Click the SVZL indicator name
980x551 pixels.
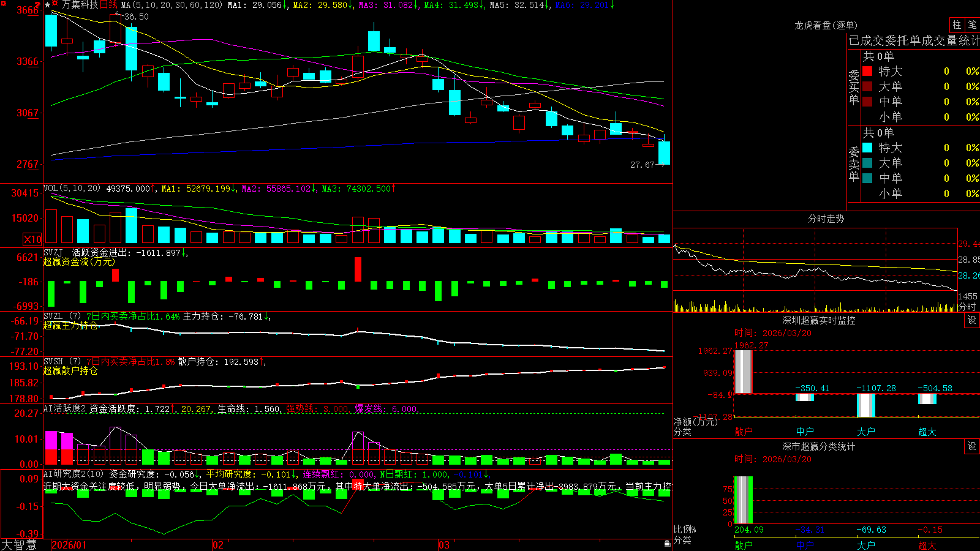(53, 316)
